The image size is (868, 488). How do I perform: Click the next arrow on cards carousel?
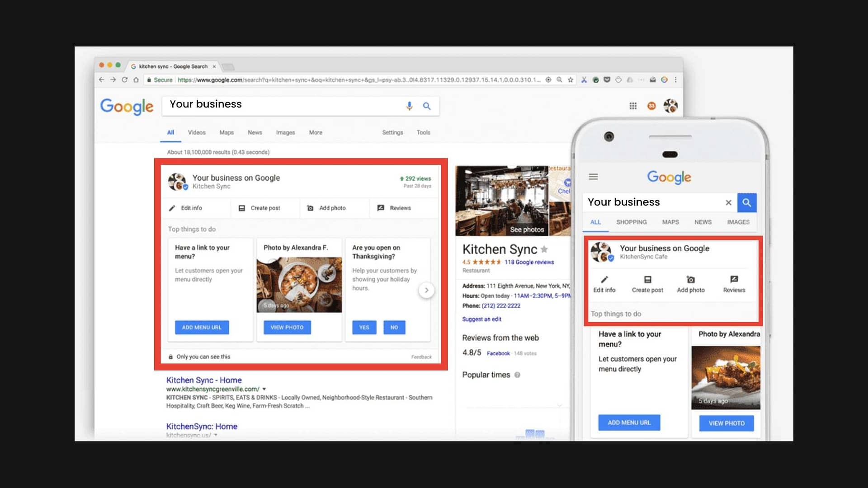(x=426, y=290)
